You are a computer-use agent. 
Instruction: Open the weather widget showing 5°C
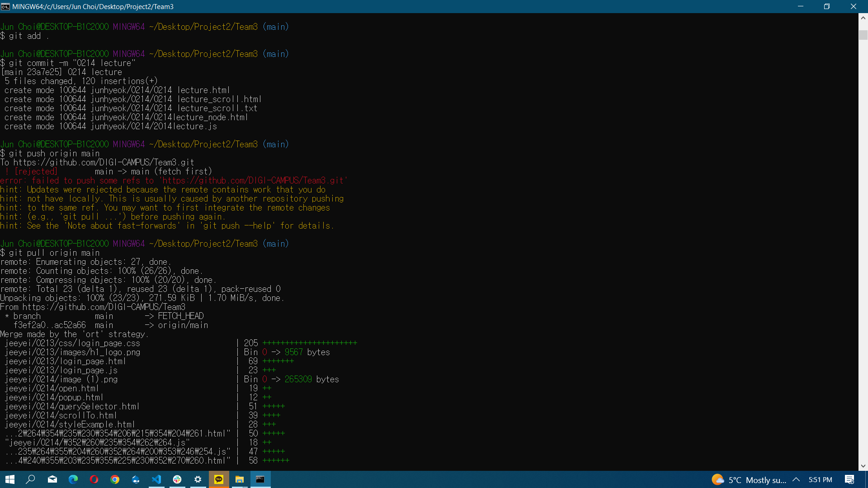[748, 479]
